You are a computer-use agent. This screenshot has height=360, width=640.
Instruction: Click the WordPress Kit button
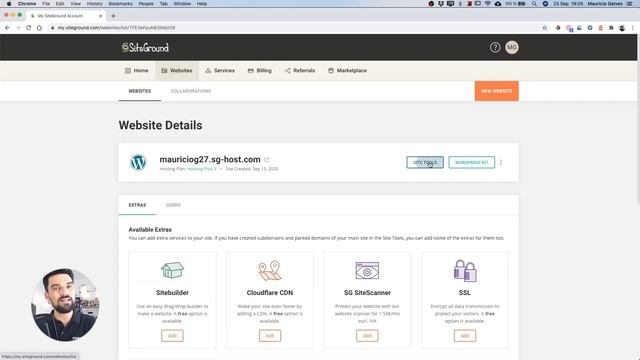[x=471, y=162]
